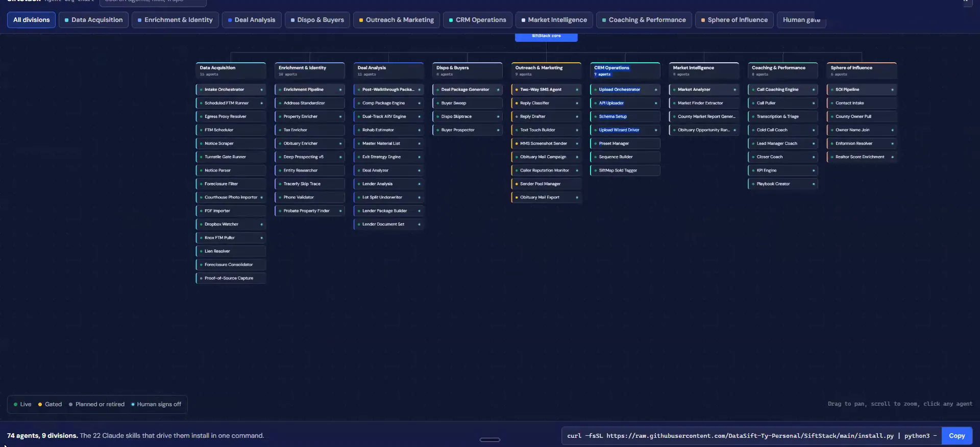Click the SiftStack core root node

[x=546, y=36]
